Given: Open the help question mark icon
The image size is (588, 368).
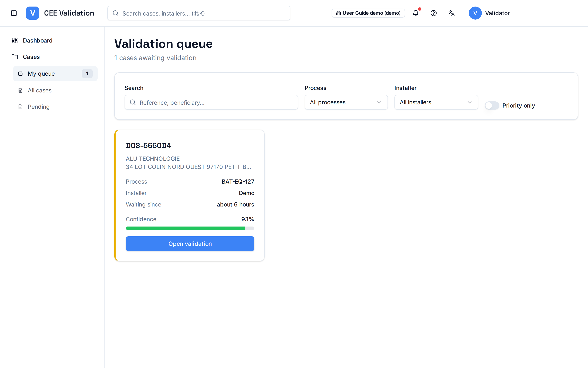Looking at the screenshot, I should point(433,13).
